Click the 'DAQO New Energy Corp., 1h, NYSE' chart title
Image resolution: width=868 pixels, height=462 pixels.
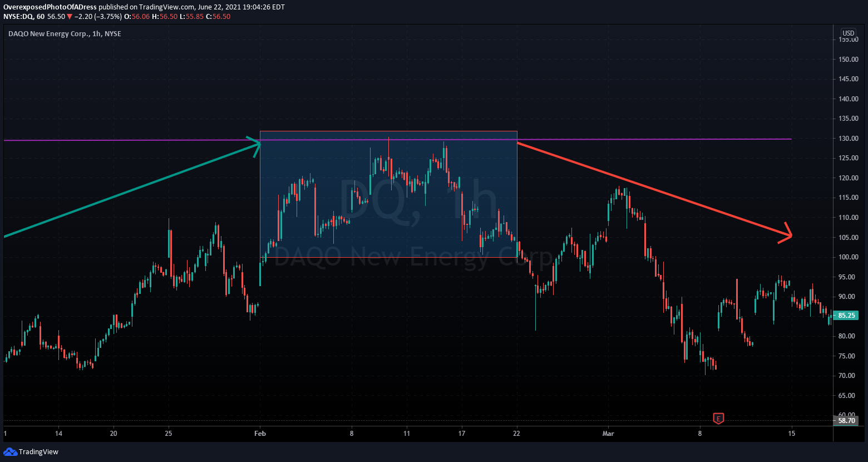tap(65, 33)
